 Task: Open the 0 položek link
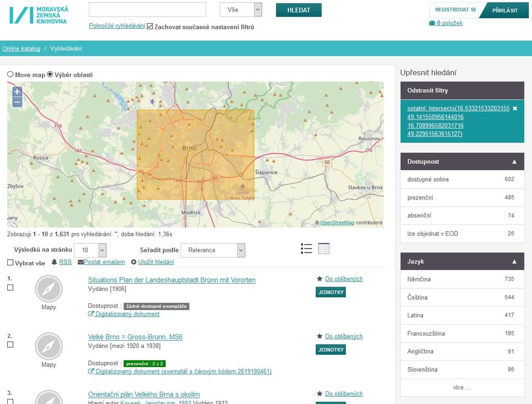pos(449,23)
